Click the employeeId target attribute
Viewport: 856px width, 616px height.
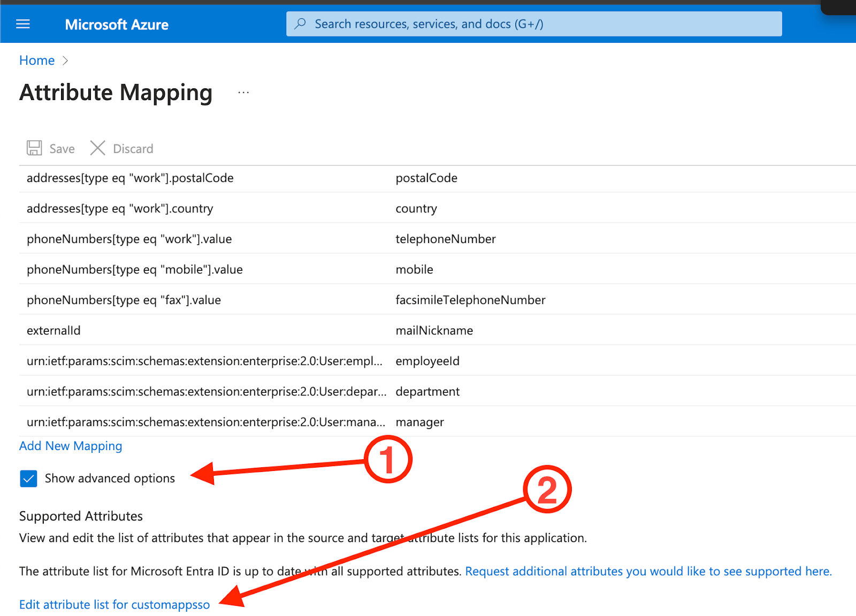427,361
